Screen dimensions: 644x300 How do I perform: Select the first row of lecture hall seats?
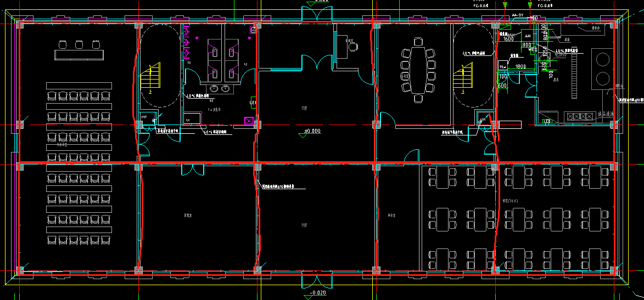point(79,97)
